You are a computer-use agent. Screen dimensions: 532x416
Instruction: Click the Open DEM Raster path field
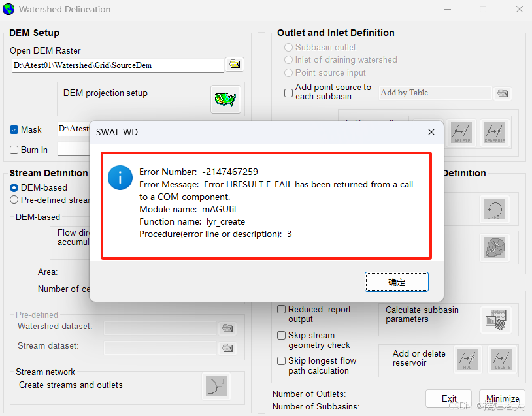point(118,65)
